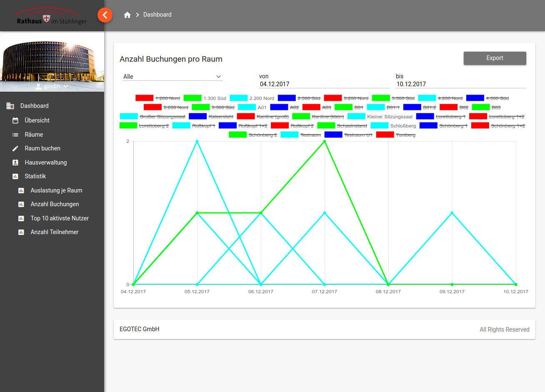Click the EGOTEC GmbH footer text
545x392 pixels.
coord(140,329)
